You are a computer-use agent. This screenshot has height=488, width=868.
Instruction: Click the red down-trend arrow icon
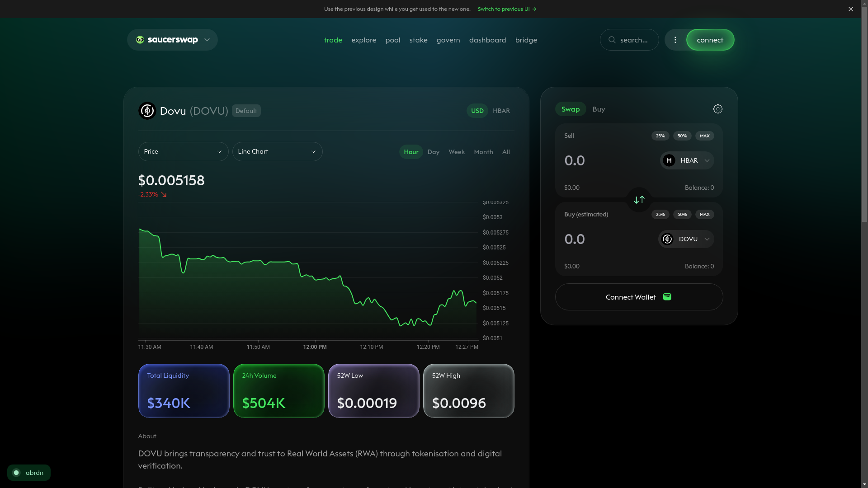click(164, 195)
